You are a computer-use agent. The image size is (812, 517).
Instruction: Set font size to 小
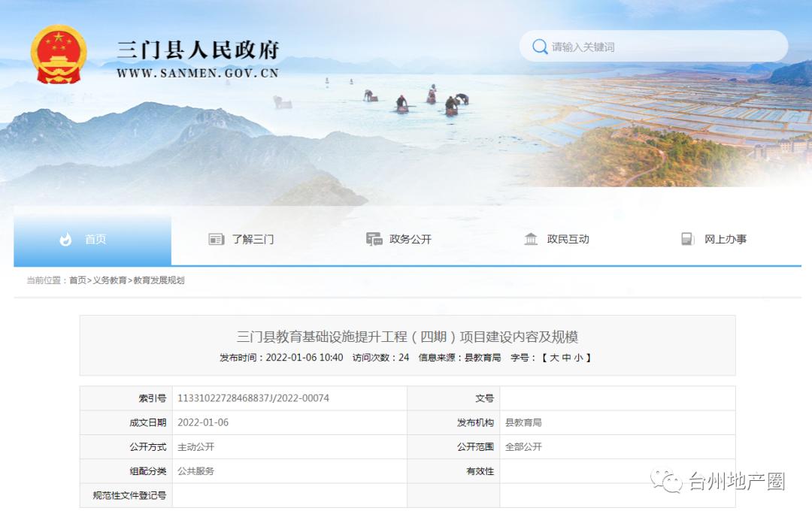pos(578,358)
